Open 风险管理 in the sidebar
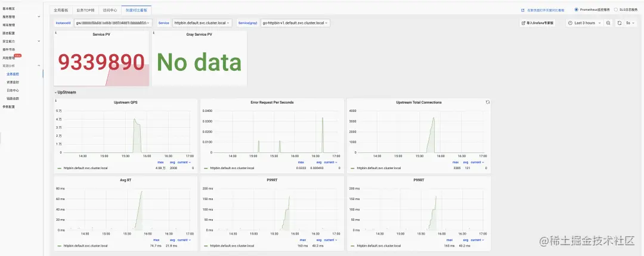 [9, 58]
